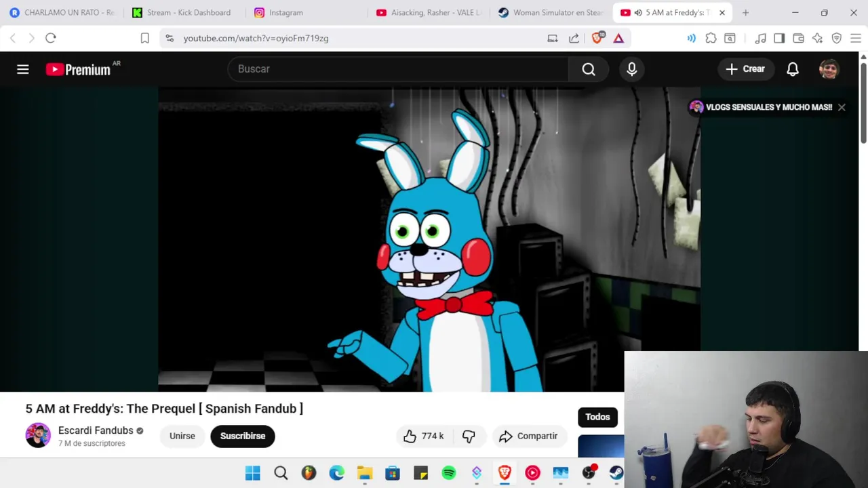Open the media control music note icon
The image size is (868, 488).
(760, 38)
